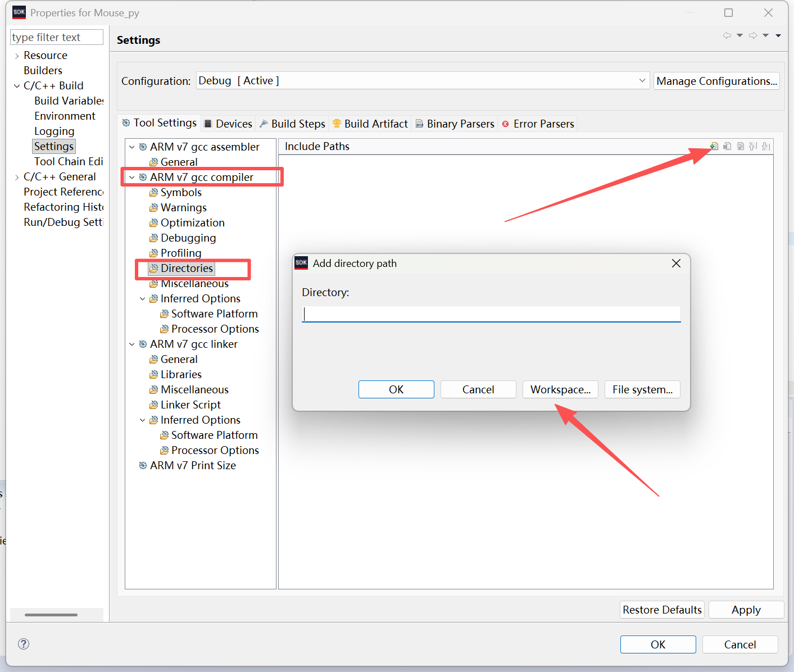The image size is (794, 672).
Task: Collapse the ARM v7 gcc linker node
Action: point(132,344)
